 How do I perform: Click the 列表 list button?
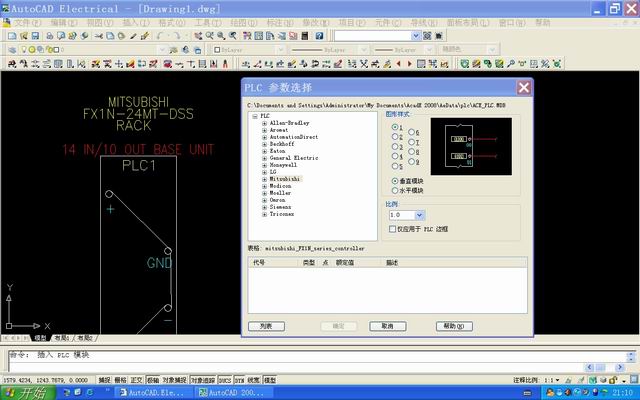(x=265, y=326)
